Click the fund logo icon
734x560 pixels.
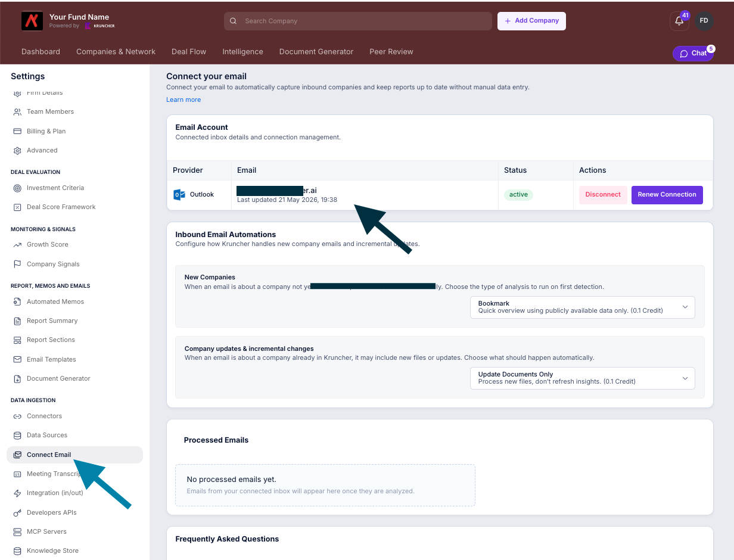pyautogui.click(x=32, y=21)
